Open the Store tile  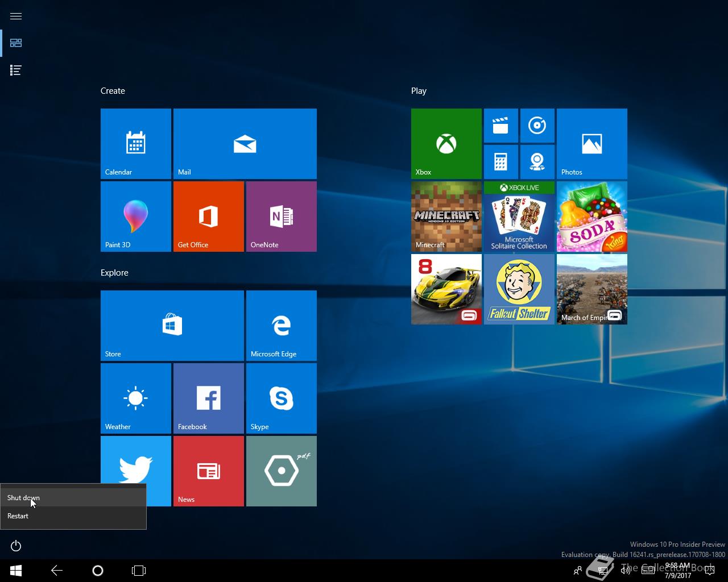[172, 326]
